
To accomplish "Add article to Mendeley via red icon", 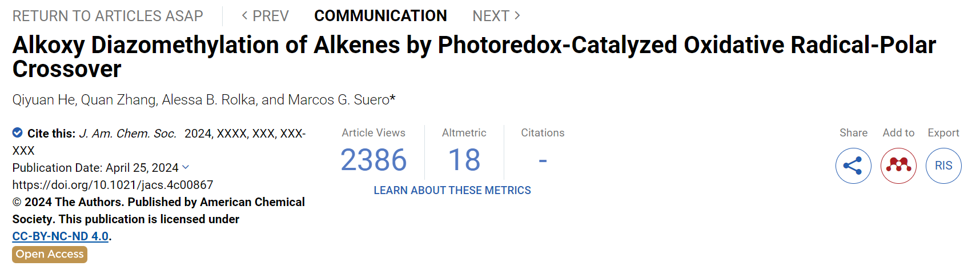I will (898, 166).
